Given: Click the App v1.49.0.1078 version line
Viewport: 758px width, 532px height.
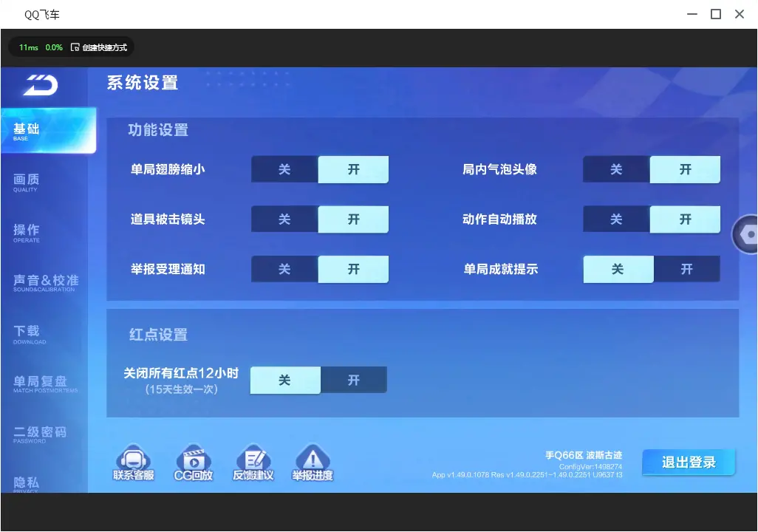Looking at the screenshot, I should [x=527, y=475].
